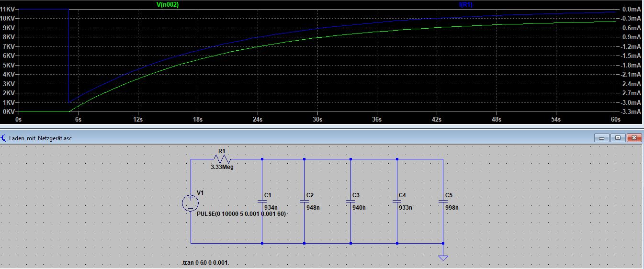Select the C1 capacitor symbol
This screenshot has height=269, width=644.
click(x=262, y=201)
